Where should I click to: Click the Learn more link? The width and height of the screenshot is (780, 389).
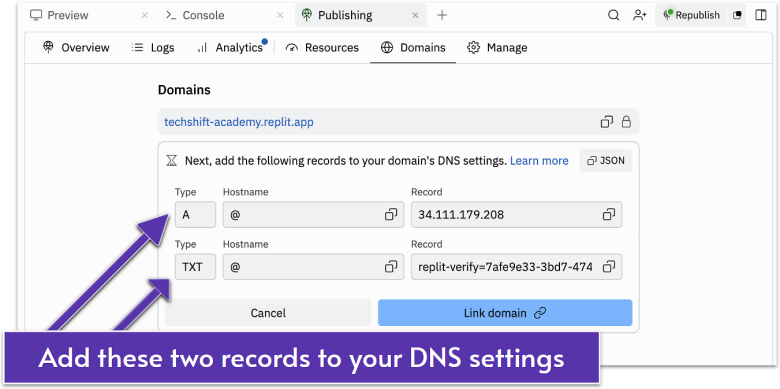(539, 161)
